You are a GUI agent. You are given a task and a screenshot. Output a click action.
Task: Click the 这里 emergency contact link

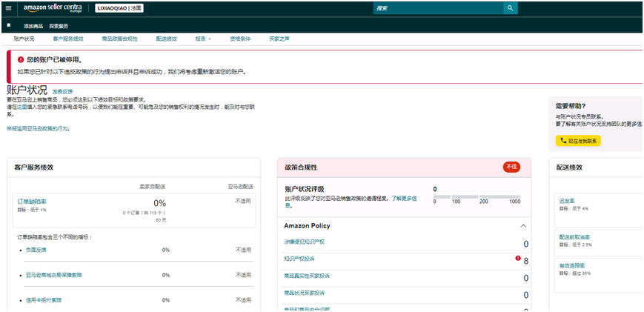[22, 106]
